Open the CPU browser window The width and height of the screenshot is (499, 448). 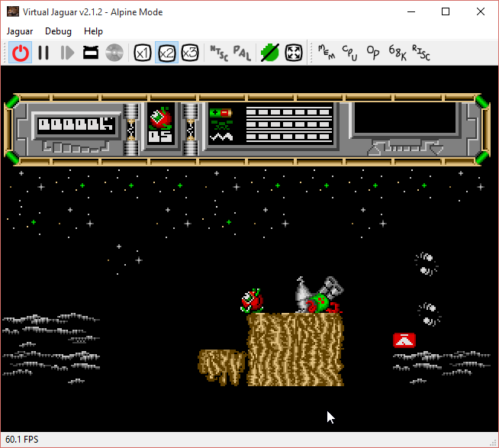click(349, 53)
